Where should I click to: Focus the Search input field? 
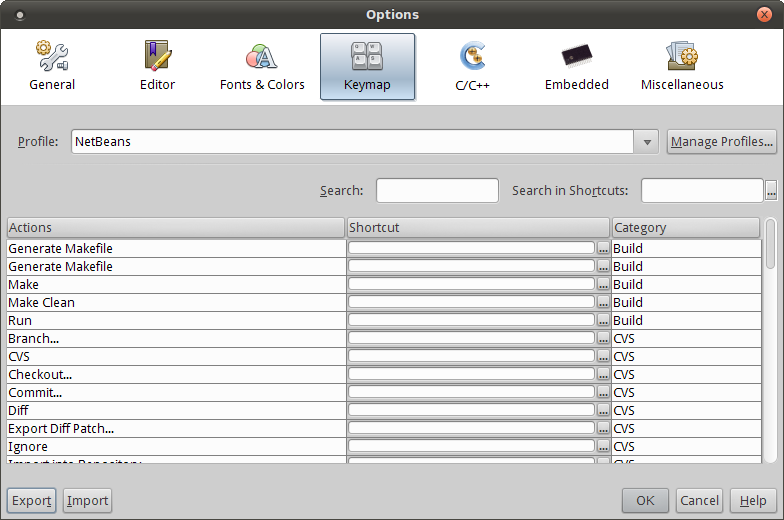(438, 190)
